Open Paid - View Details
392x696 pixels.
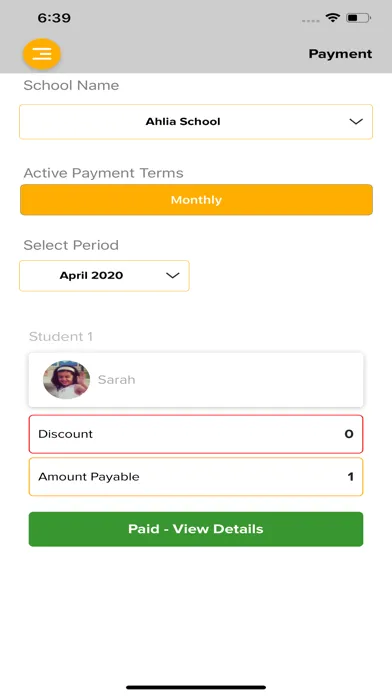(x=196, y=529)
